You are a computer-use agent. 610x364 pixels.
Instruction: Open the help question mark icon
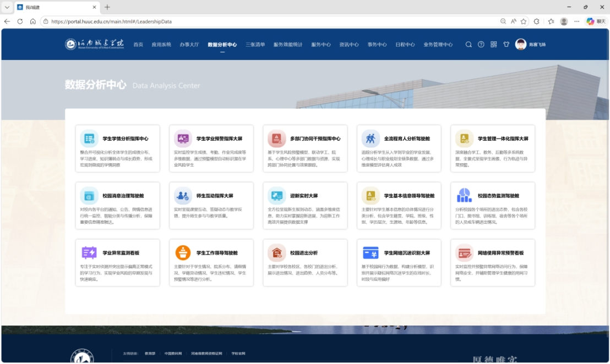pos(481,45)
